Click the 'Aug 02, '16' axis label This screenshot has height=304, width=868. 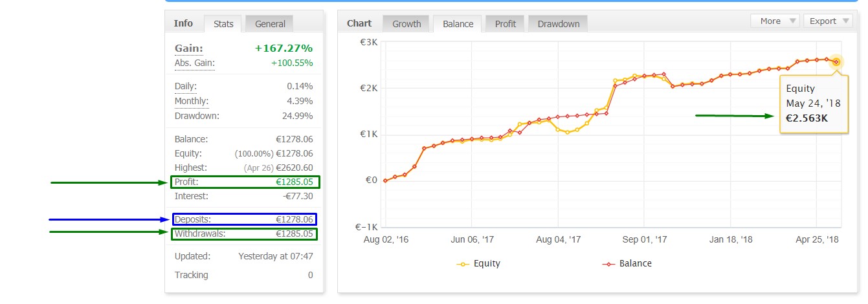[x=385, y=240]
